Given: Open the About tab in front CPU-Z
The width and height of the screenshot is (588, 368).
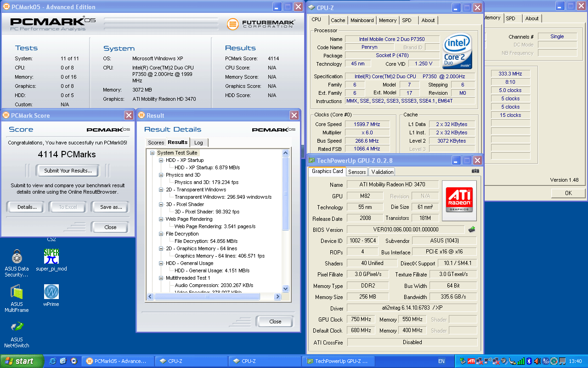Looking at the screenshot, I should tap(428, 20).
